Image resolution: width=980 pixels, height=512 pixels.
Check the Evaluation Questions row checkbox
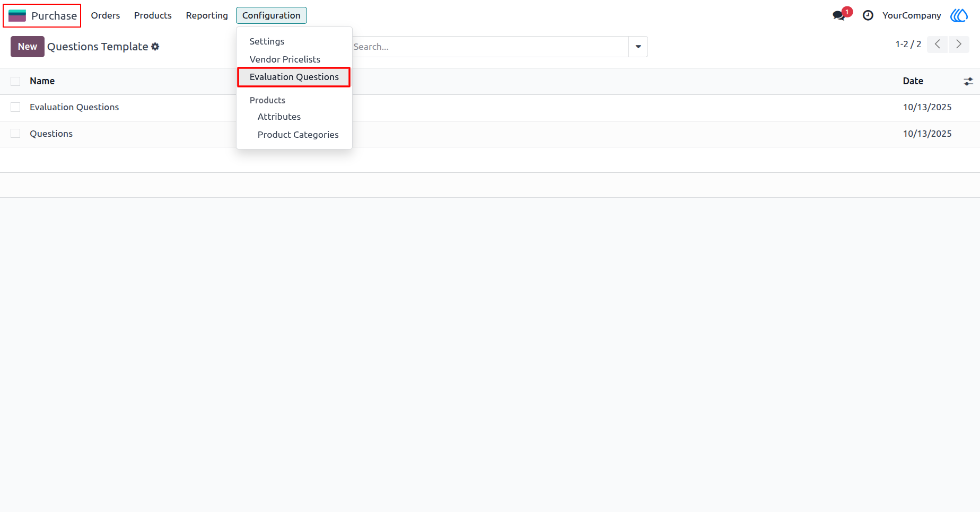15,107
